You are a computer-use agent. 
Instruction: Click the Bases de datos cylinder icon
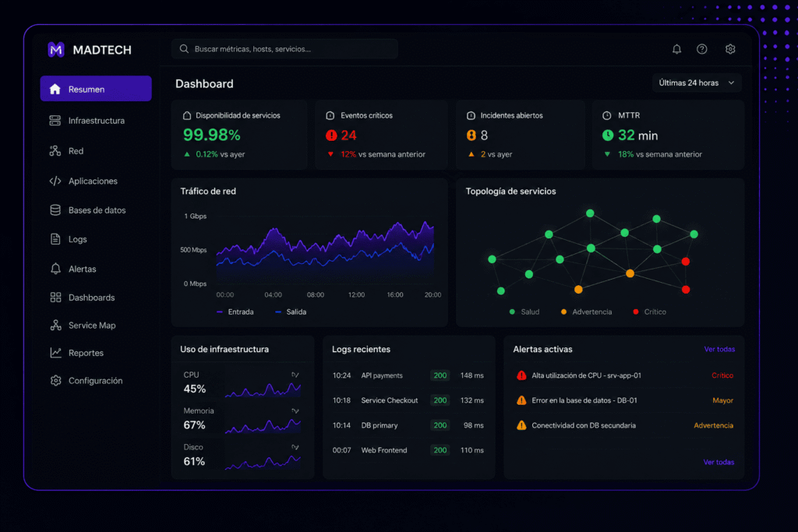pos(55,210)
